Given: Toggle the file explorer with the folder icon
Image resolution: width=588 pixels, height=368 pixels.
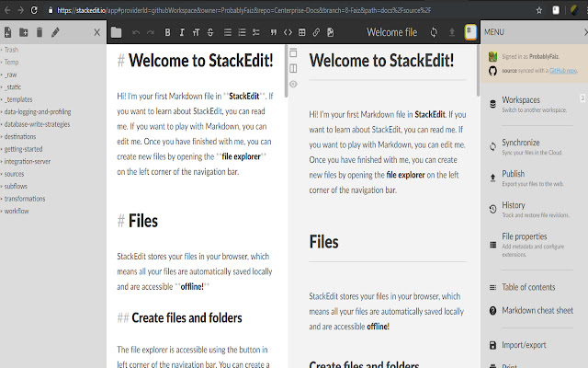Looking at the screenshot, I should click(117, 32).
